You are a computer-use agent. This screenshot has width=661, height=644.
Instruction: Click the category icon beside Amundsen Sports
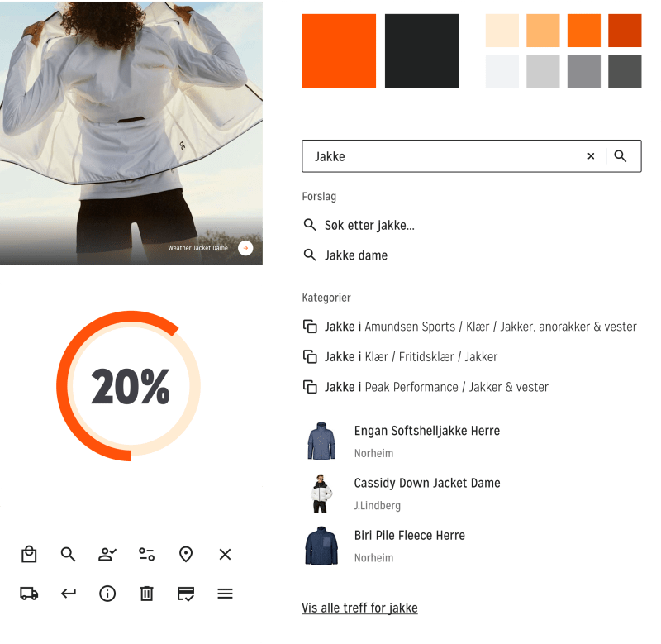click(x=310, y=327)
